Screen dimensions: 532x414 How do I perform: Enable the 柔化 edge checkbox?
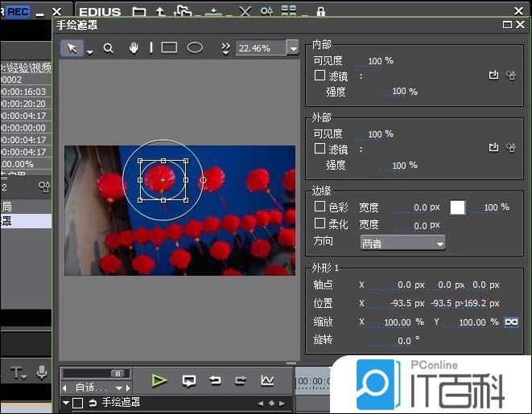pyautogui.click(x=320, y=224)
